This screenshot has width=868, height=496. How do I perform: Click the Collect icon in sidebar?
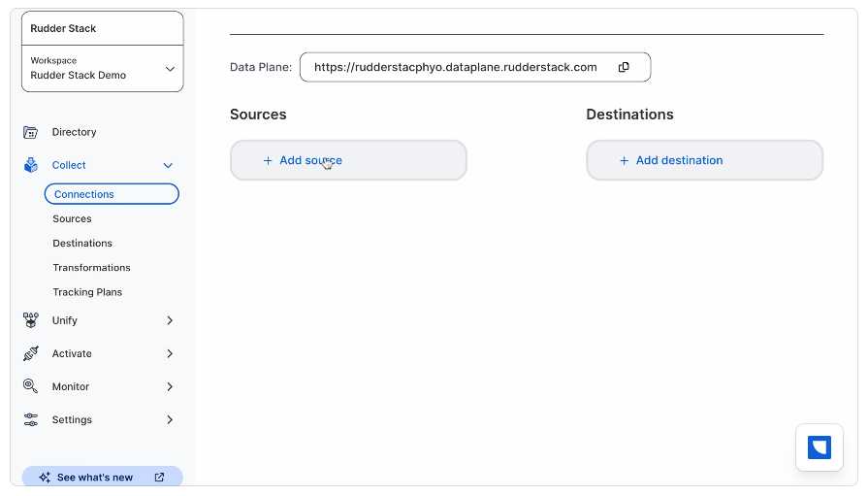tap(31, 165)
